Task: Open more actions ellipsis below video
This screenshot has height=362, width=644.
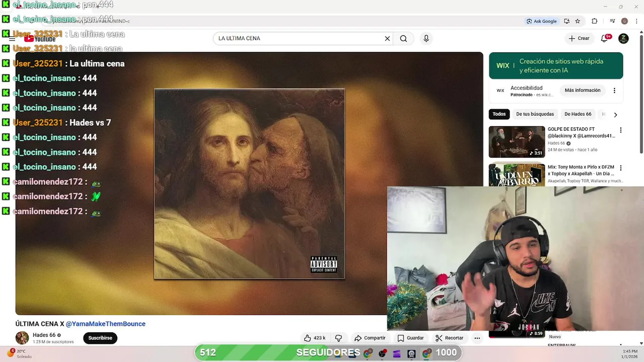Action: click(x=477, y=338)
